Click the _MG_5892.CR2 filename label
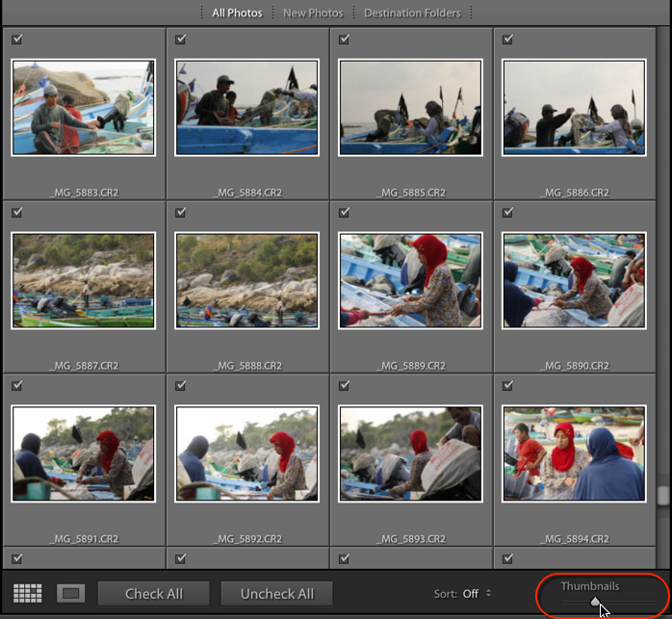The image size is (672, 619). pos(247,539)
